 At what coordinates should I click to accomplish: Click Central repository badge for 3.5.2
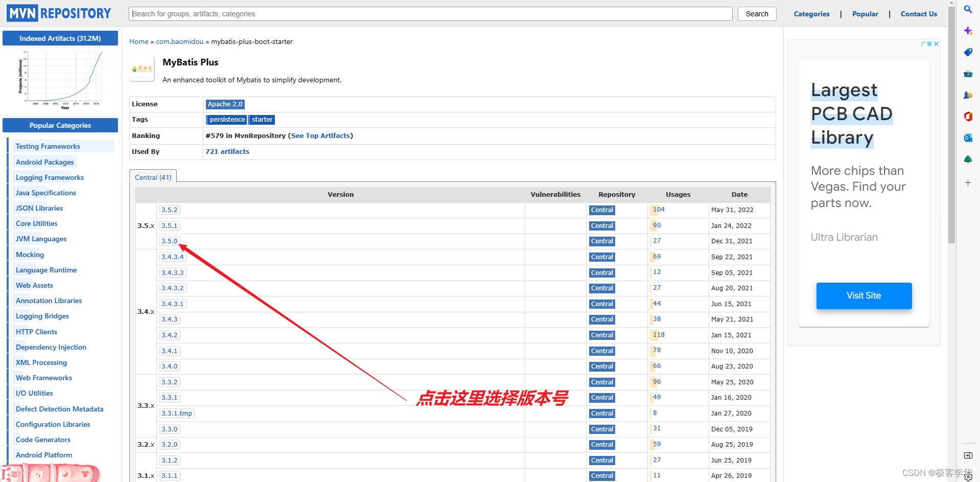[x=602, y=210]
